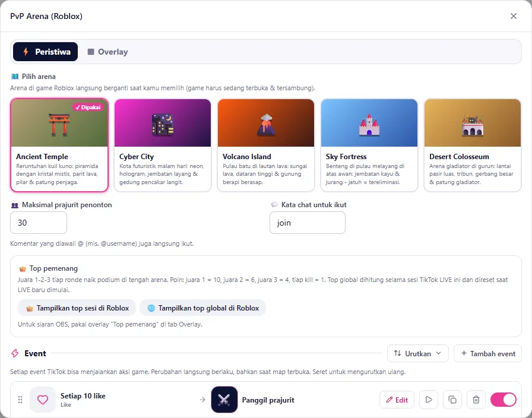Click the colosseum icon of Desert Colosseum
The height and width of the screenshot is (418, 532).
472,125
